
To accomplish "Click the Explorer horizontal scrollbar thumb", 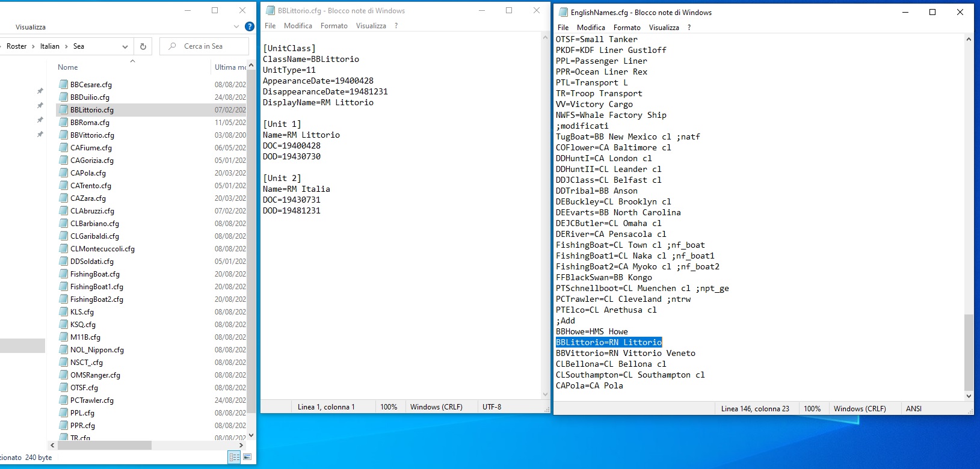I will 104,446.
